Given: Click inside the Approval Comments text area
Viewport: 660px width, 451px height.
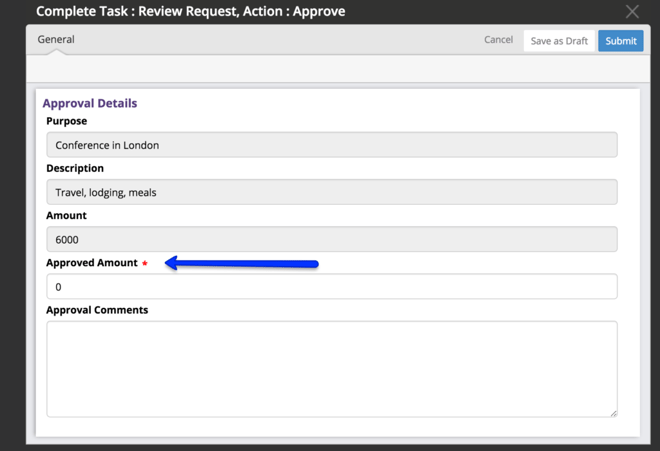Looking at the screenshot, I should (332, 369).
